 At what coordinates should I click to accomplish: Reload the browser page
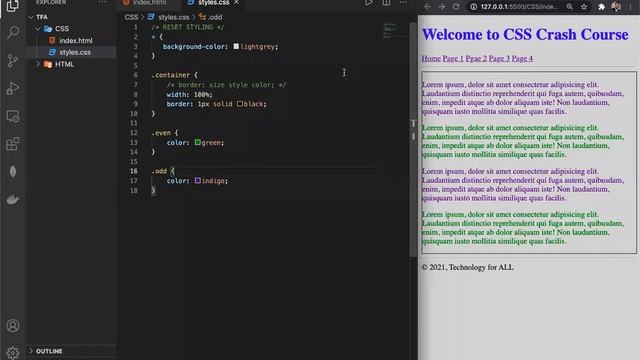(x=456, y=7)
